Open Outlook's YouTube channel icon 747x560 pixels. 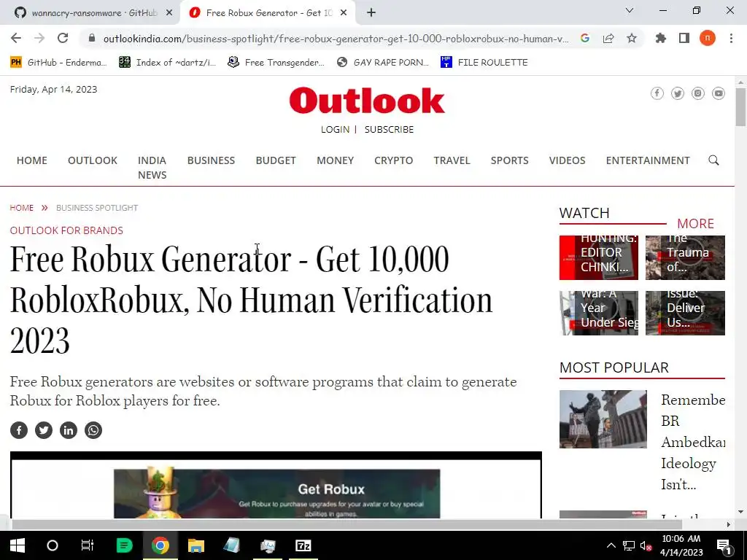(719, 93)
